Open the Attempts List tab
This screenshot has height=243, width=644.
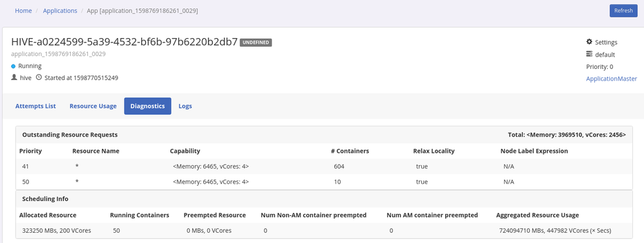point(35,106)
